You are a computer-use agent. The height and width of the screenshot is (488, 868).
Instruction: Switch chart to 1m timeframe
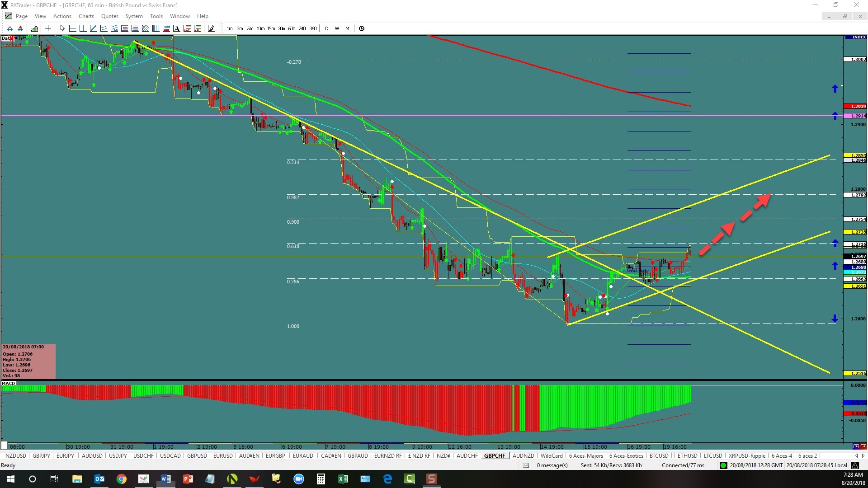click(x=230, y=28)
